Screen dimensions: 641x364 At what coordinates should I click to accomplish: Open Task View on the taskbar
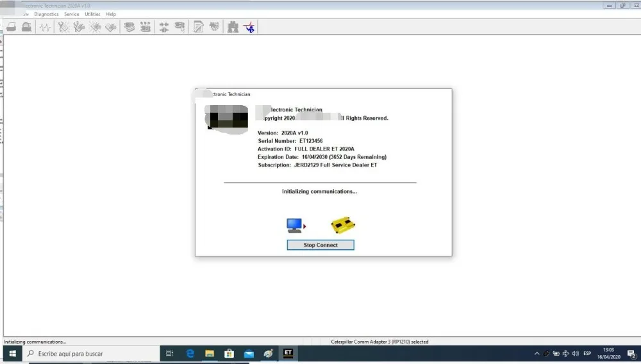(x=169, y=354)
